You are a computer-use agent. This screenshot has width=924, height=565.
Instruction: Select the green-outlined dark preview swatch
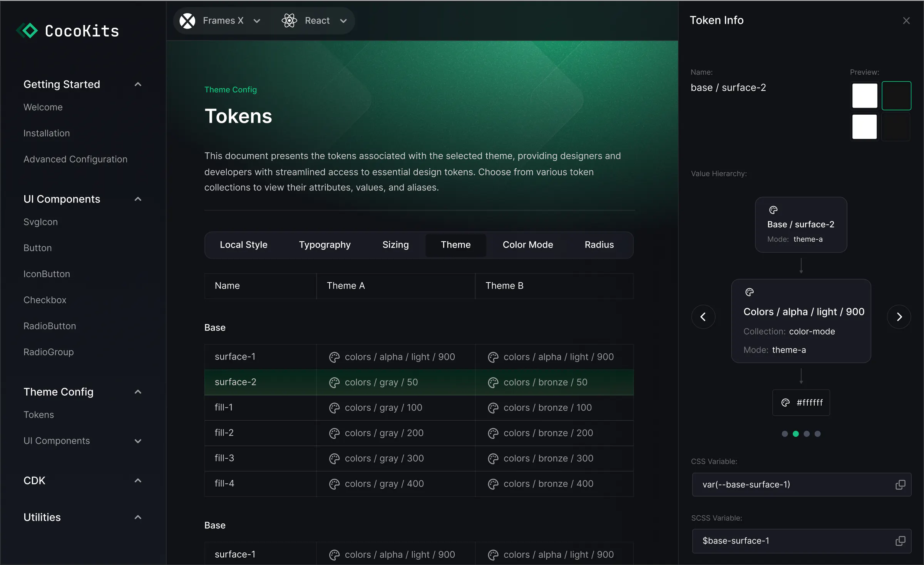tap(896, 96)
